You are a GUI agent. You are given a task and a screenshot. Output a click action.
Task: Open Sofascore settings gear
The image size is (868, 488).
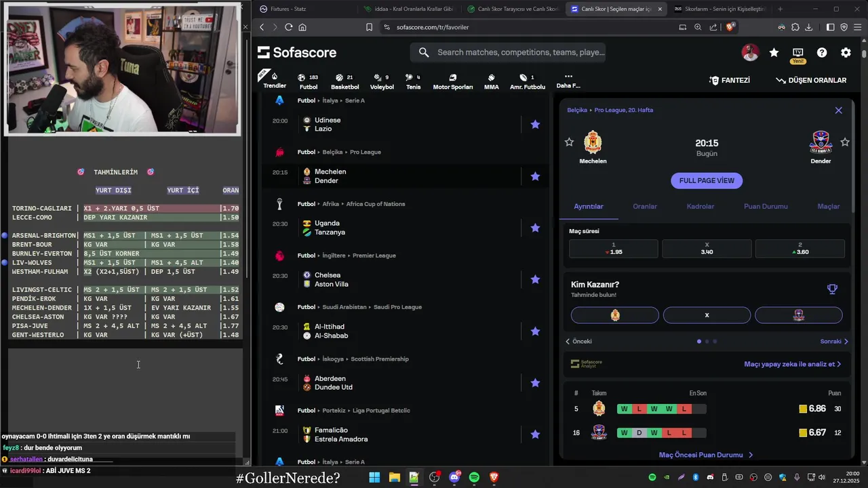click(846, 52)
